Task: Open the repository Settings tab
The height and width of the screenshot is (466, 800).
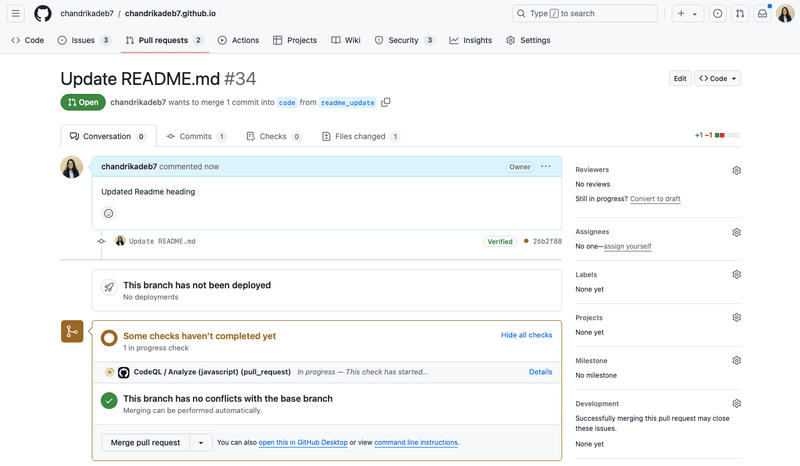Action: tap(528, 40)
